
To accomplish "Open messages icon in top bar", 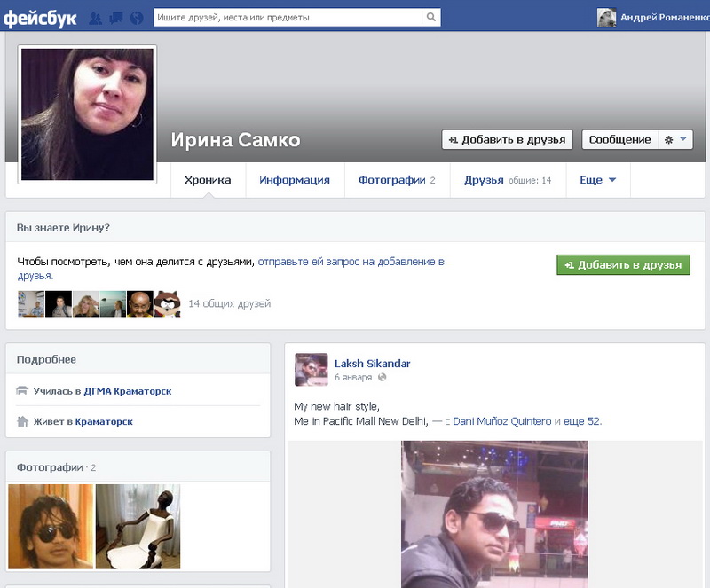I will [x=115, y=17].
